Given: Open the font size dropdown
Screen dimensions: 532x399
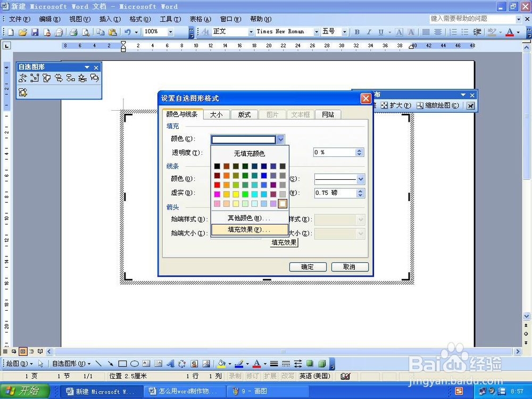Looking at the screenshot, I should click(345, 32).
